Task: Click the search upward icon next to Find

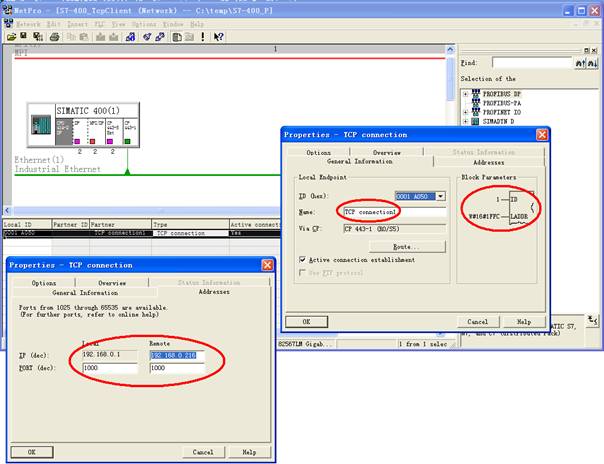Action: click(580, 63)
